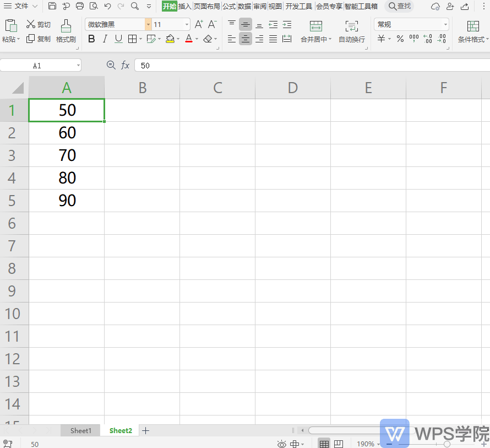Image resolution: width=490 pixels, height=448 pixels.
Task: Toggle horizontal center alignment
Action: 246,39
